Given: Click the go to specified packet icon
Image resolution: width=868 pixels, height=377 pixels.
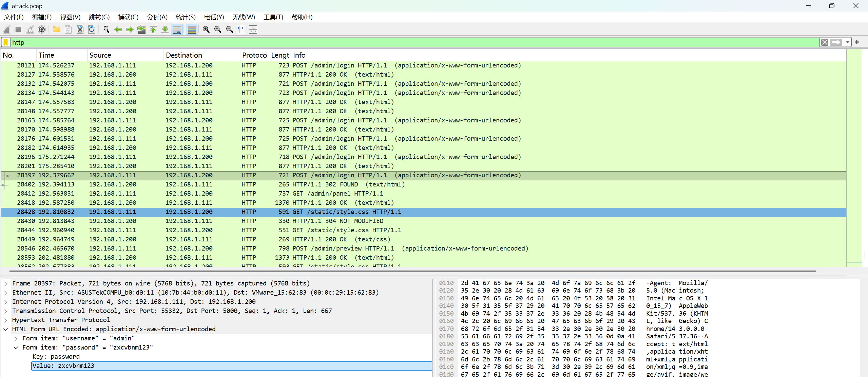Looking at the screenshot, I should tap(141, 30).
